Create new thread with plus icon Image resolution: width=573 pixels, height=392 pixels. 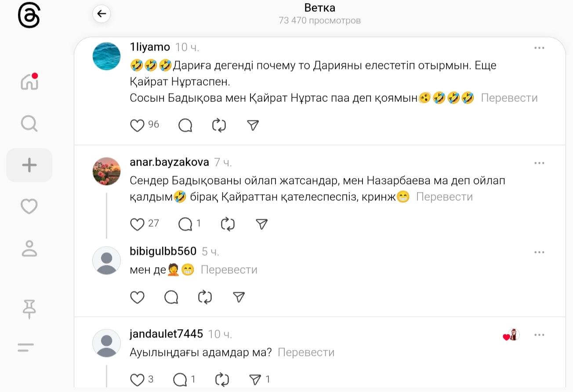point(29,165)
